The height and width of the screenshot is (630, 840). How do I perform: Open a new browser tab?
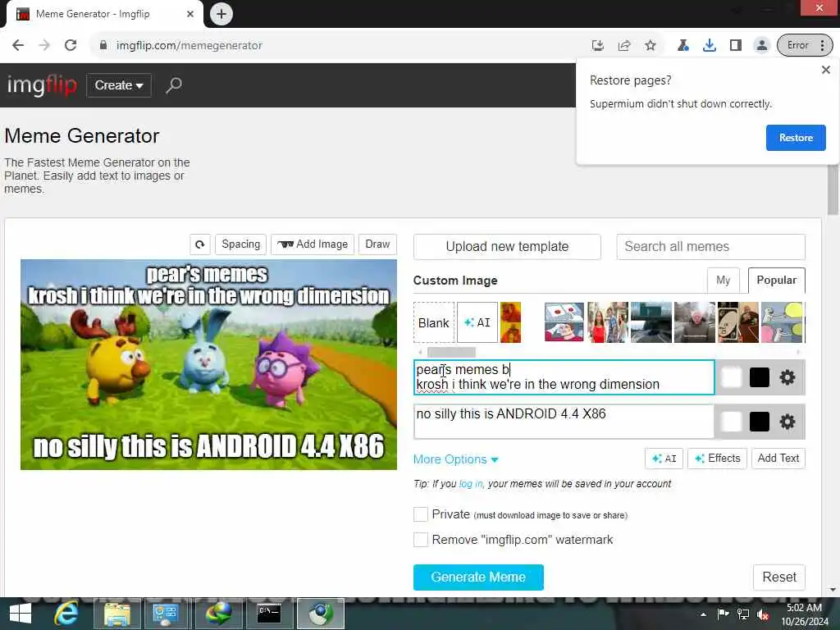tap(221, 14)
